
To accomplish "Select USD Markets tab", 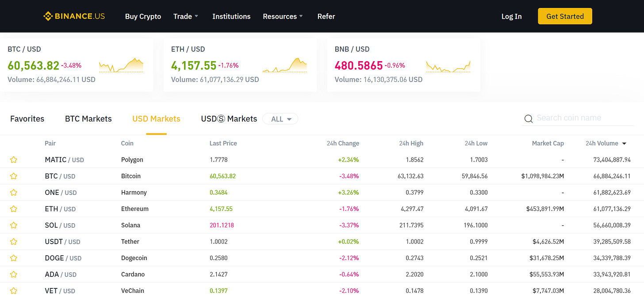I will 157,119.
